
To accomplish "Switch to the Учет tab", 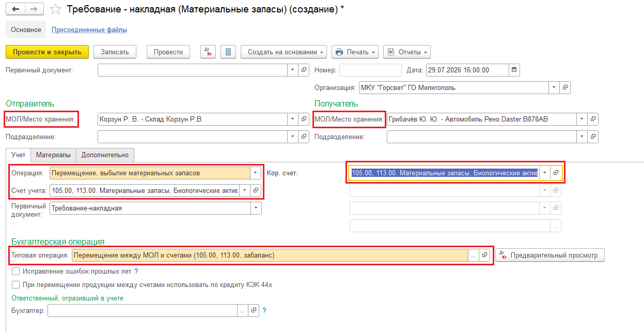I will click(x=18, y=155).
